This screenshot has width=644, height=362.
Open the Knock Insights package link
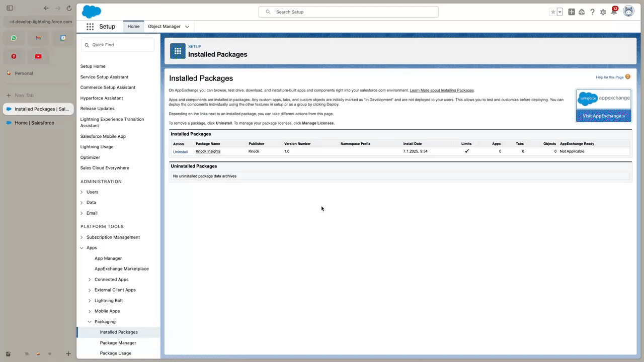[x=208, y=151]
